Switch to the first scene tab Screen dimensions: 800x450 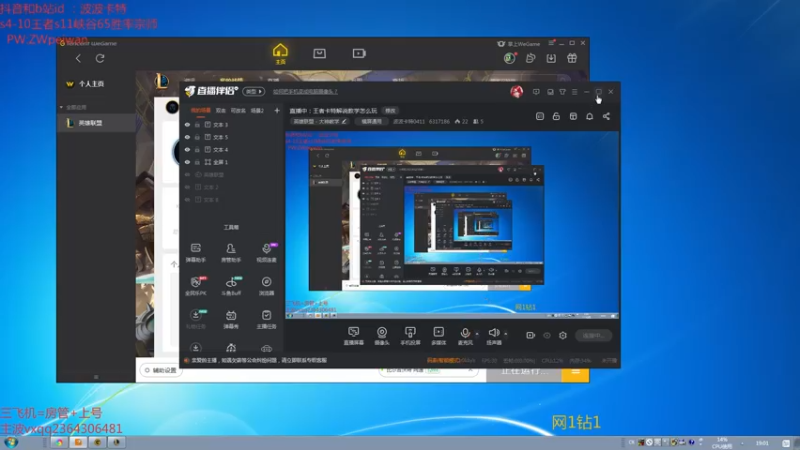[201, 110]
